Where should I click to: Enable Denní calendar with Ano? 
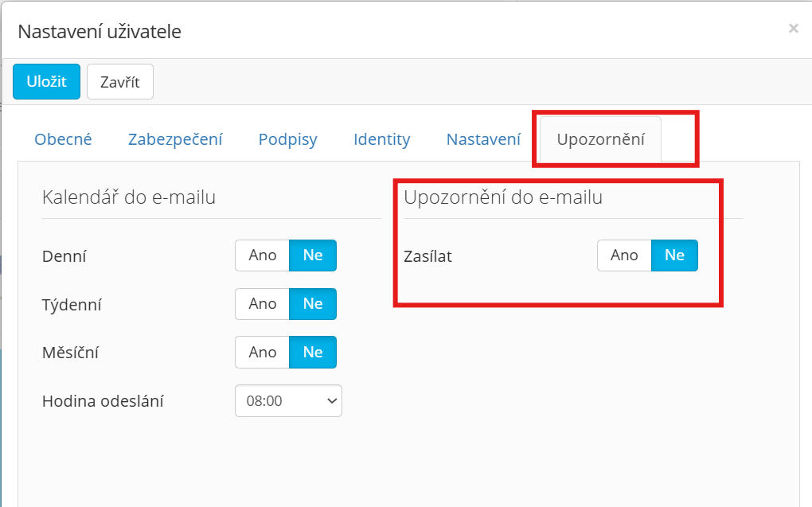click(262, 255)
